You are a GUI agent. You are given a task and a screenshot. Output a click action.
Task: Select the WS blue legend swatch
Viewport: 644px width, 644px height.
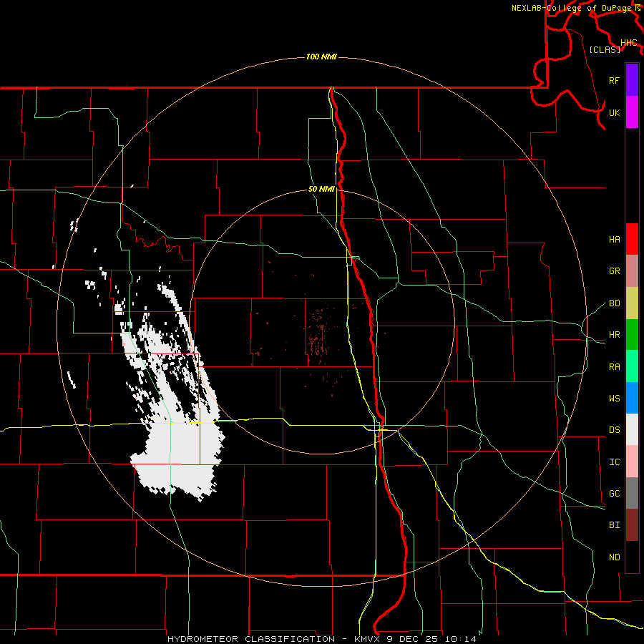click(632, 398)
